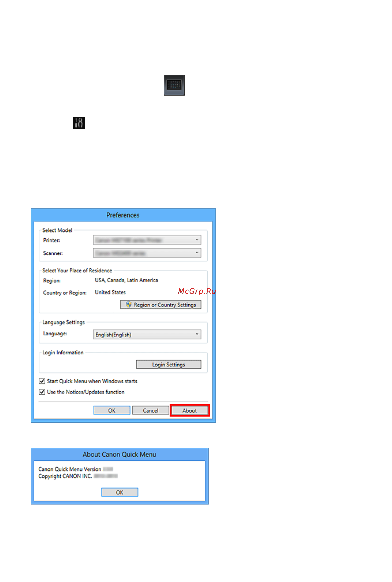Viewport: 392px width, 582px height.
Task: Toggle Use the Notices/Updates function checkbox
Action: pyautogui.click(x=42, y=392)
